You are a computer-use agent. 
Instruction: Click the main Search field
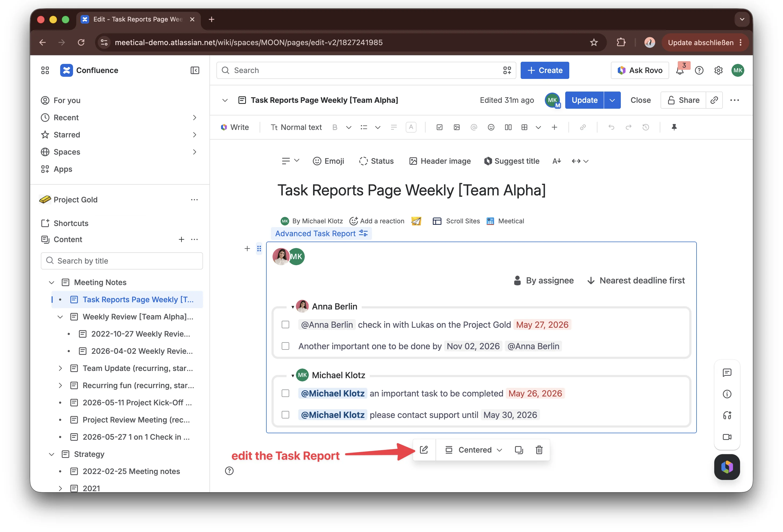pyautogui.click(x=366, y=70)
